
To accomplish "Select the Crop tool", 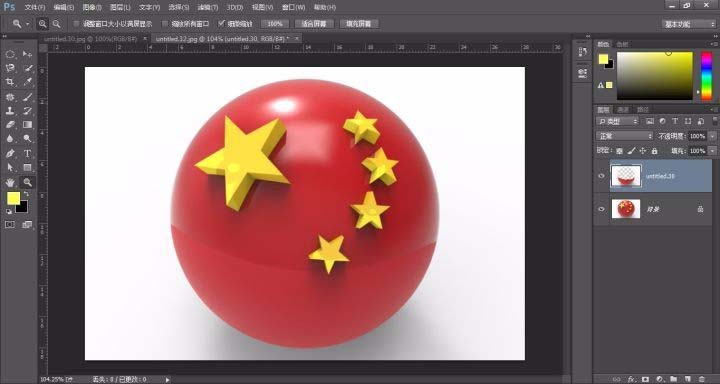I will (10, 82).
